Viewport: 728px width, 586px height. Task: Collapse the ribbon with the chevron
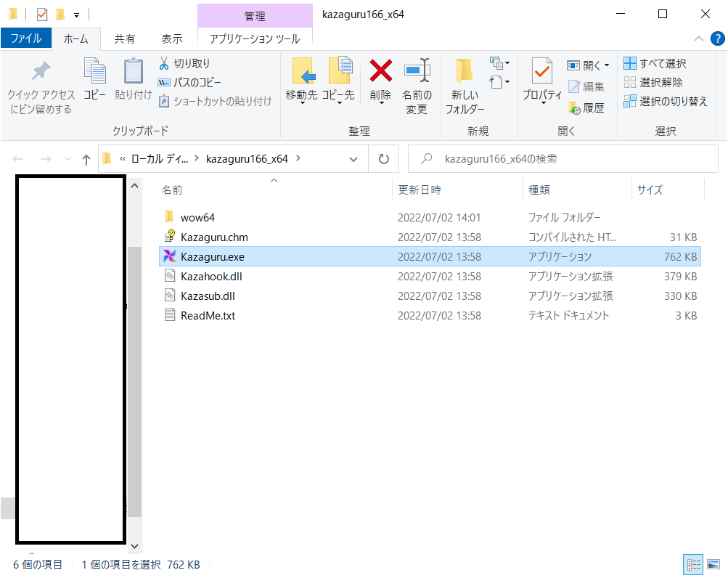click(x=699, y=38)
